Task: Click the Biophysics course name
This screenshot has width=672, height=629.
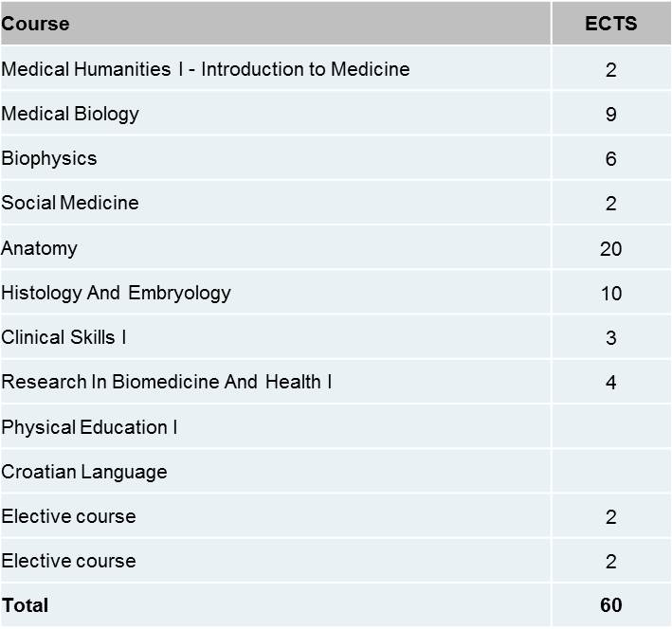Action: (x=49, y=158)
